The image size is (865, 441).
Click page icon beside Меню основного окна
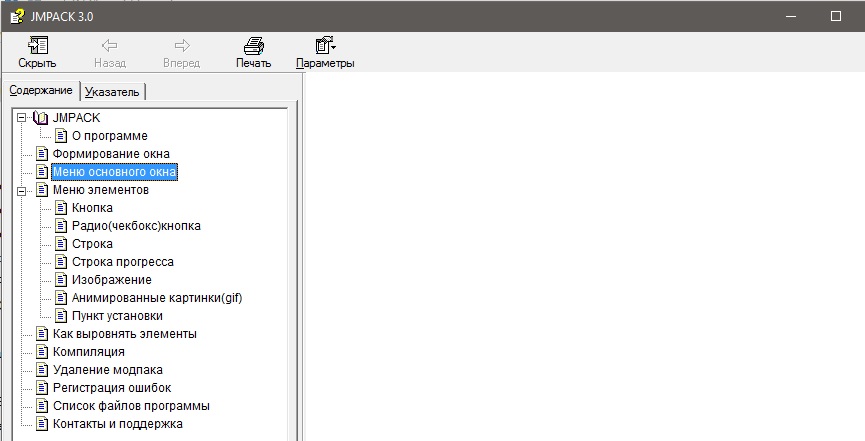click(x=42, y=172)
